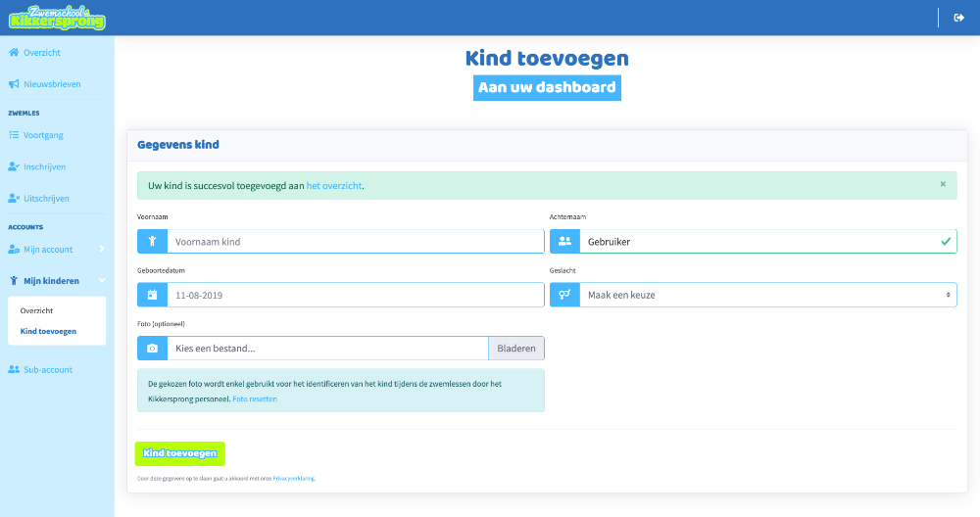Click the people icon beside Achternaam field
Viewport: 980px width, 517px height.
click(564, 242)
